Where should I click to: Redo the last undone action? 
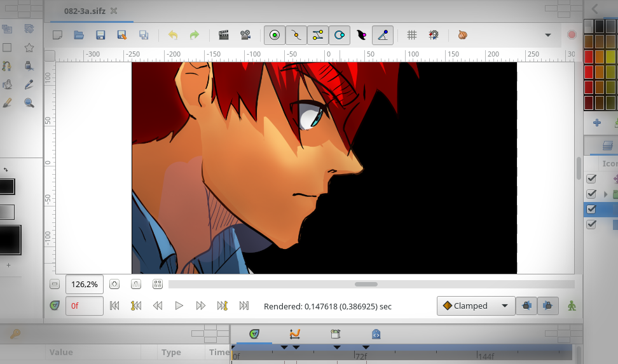pyautogui.click(x=195, y=35)
